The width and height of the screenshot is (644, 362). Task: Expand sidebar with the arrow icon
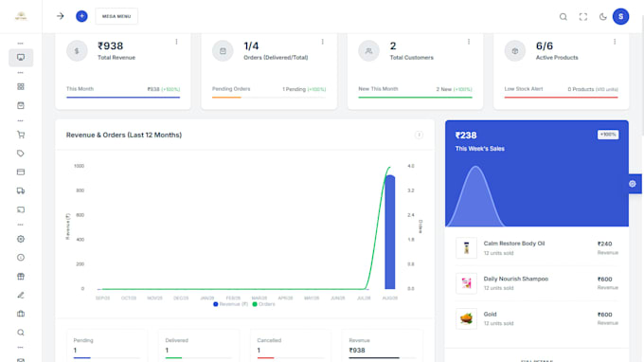(x=61, y=16)
